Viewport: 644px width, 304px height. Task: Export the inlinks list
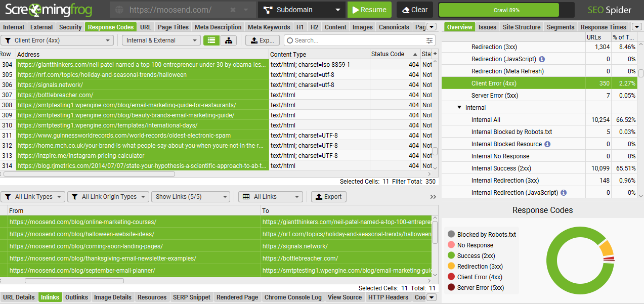pos(329,197)
